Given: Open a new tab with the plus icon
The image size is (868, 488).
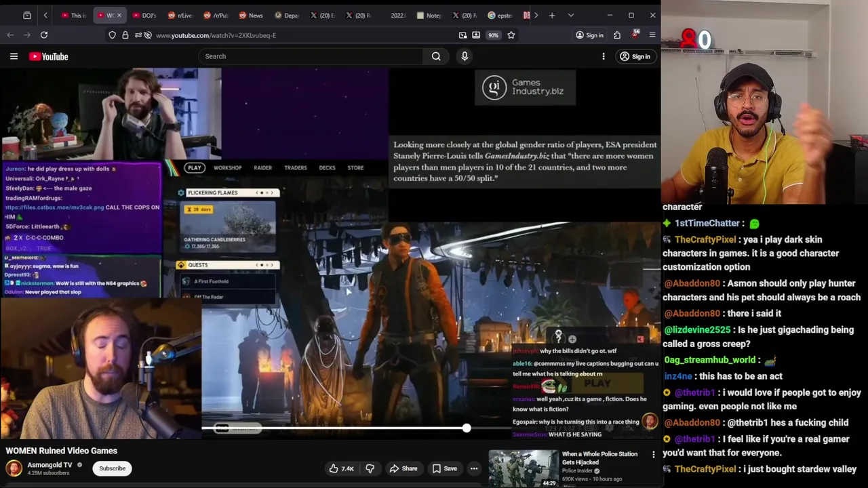Looking at the screenshot, I should tap(552, 15).
